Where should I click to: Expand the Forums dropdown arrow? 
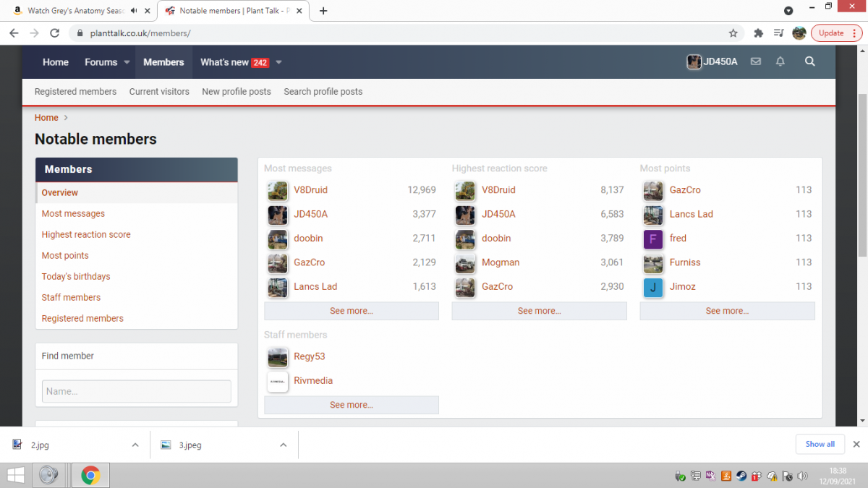pos(127,62)
